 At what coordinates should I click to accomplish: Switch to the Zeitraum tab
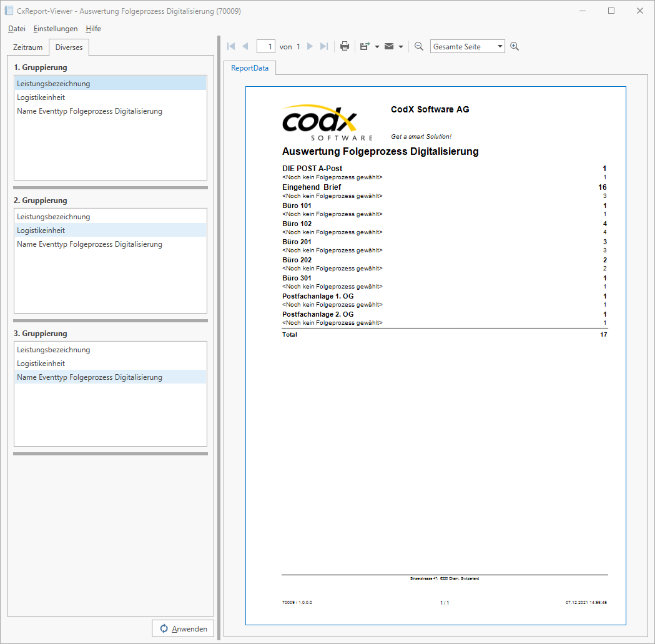coord(27,47)
